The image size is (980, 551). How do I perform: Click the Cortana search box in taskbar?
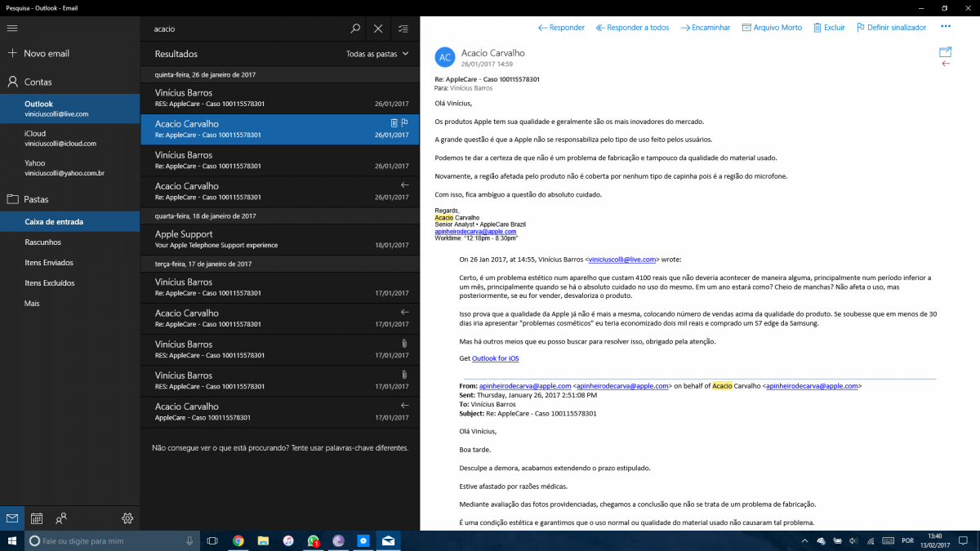point(112,540)
